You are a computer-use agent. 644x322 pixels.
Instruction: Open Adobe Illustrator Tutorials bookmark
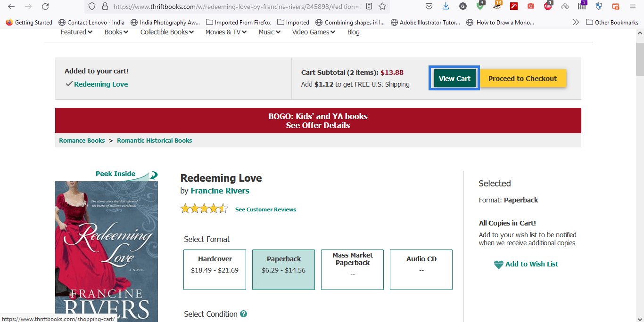pyautogui.click(x=425, y=22)
